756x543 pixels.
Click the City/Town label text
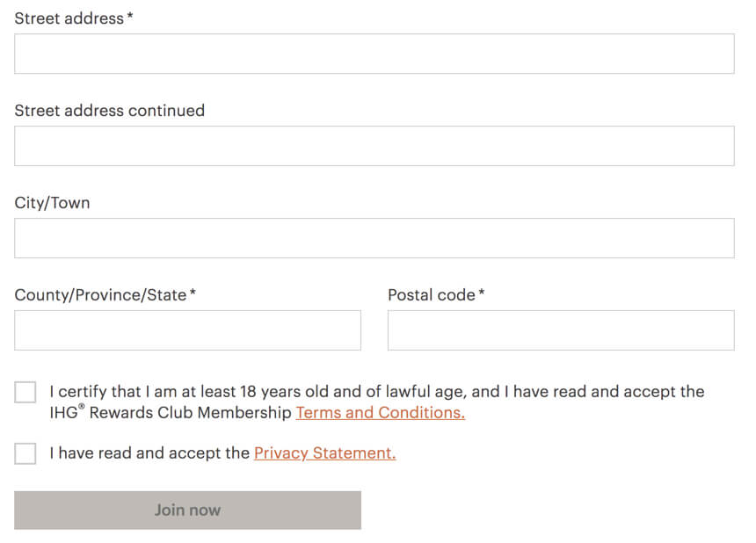tap(52, 203)
